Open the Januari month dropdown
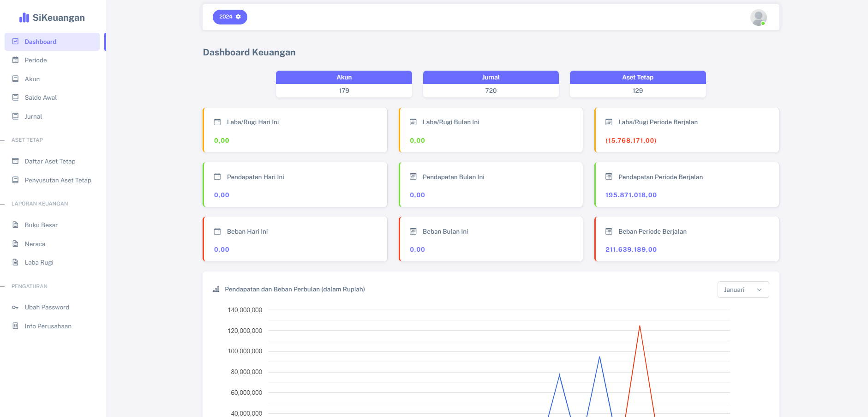The image size is (868, 417). [x=742, y=290]
